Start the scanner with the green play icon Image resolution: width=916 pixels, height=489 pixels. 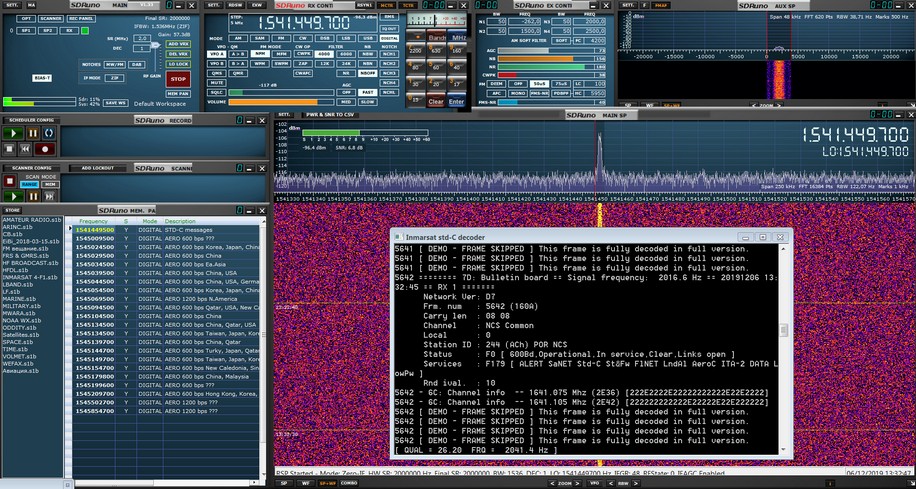[13, 197]
